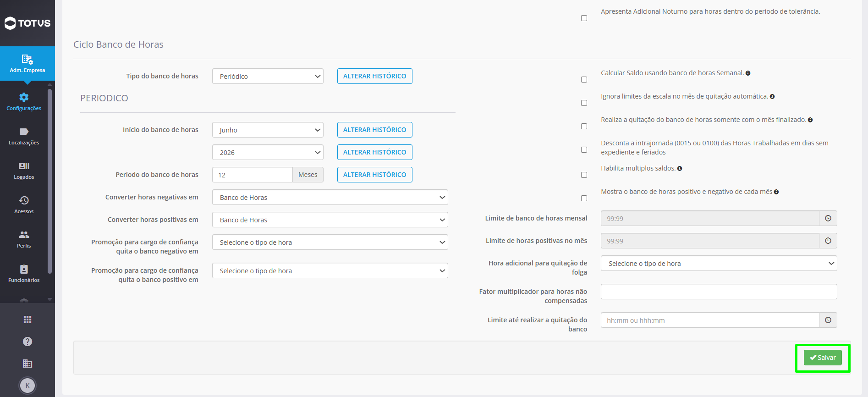Click the Período do banco de horas field
Viewport: 868px width, 397px height.
point(253,175)
